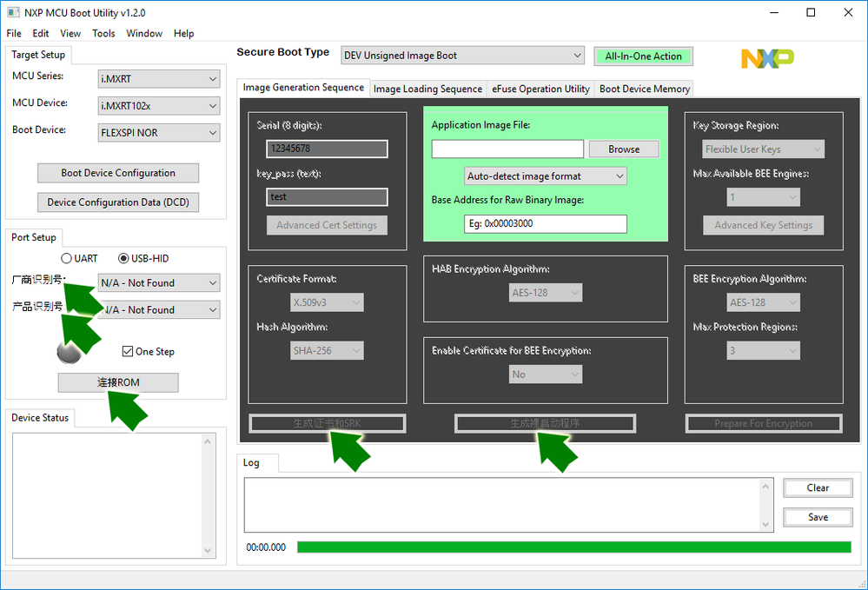
Task: Click the key_pass text input field
Action: (327, 197)
